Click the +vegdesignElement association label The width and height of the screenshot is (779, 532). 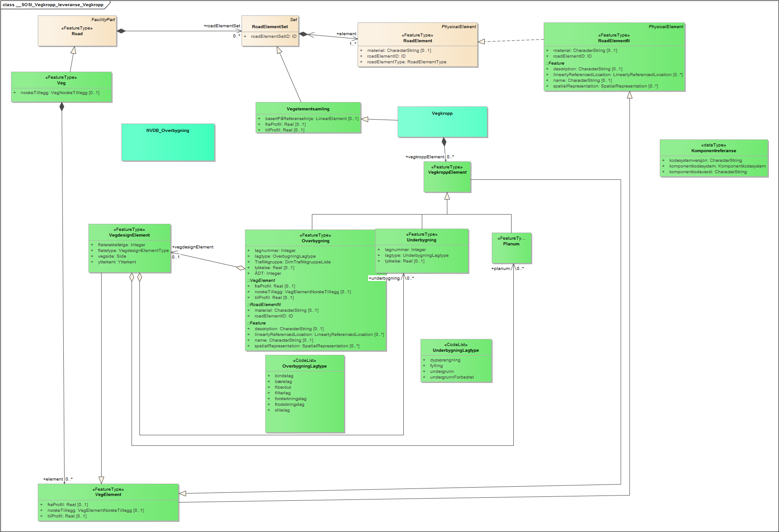click(193, 247)
